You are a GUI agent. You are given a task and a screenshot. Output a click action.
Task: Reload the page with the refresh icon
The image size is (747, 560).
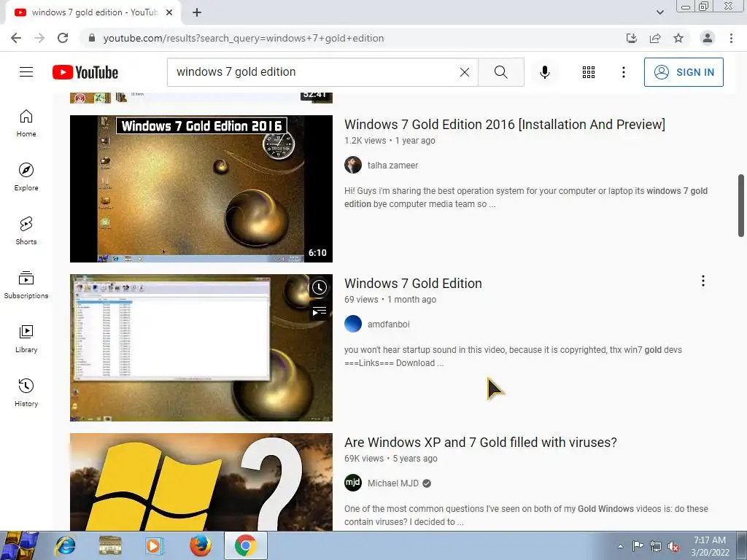pos(63,38)
